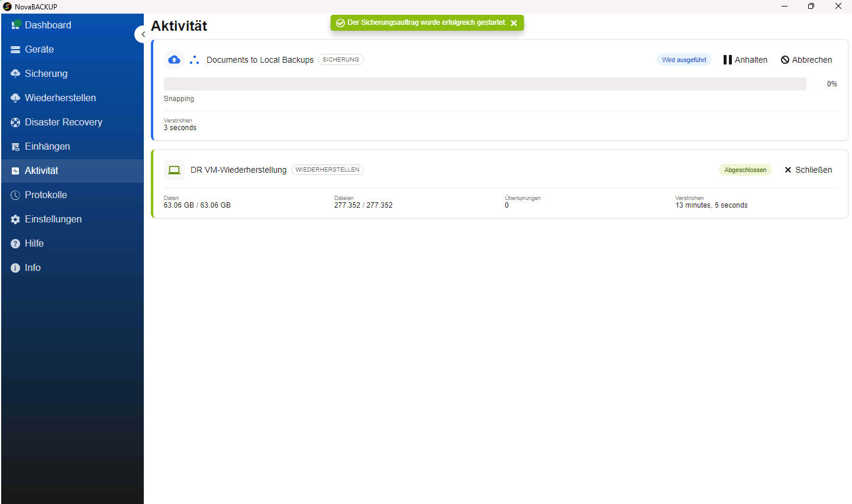Click the job name Documents to Local Backups
Image resolution: width=852 pixels, height=504 pixels.
coord(260,60)
